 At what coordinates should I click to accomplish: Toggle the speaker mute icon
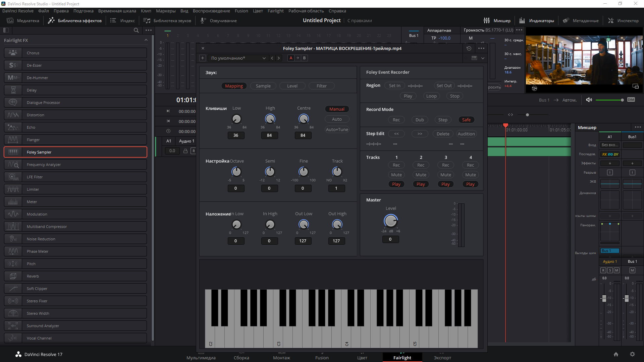pyautogui.click(x=589, y=100)
